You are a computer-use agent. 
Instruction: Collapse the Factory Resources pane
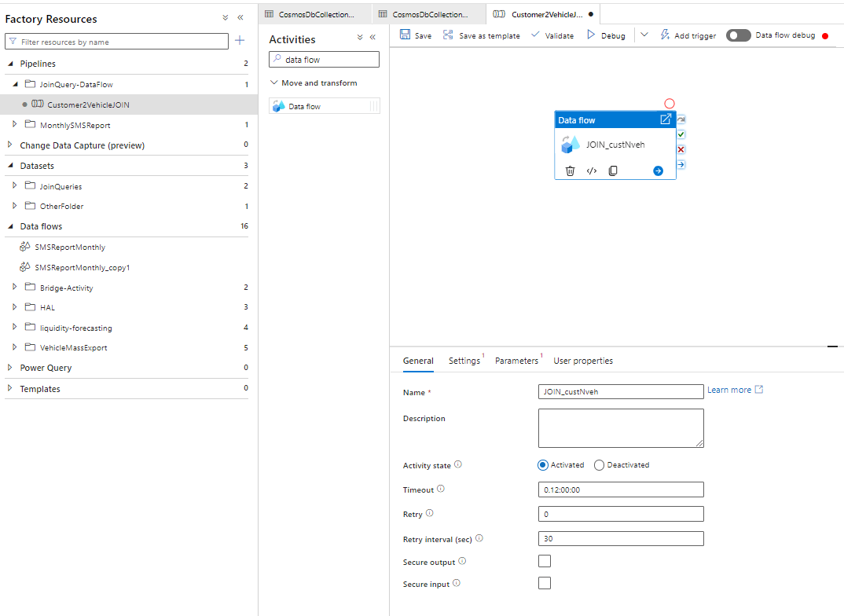click(240, 17)
